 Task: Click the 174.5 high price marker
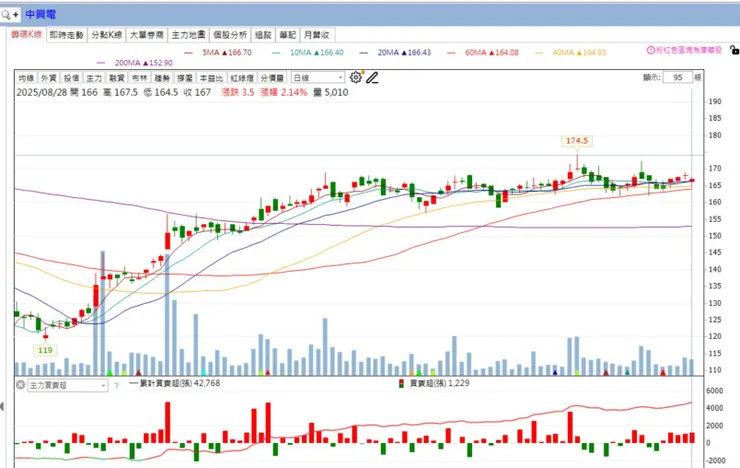tap(577, 141)
